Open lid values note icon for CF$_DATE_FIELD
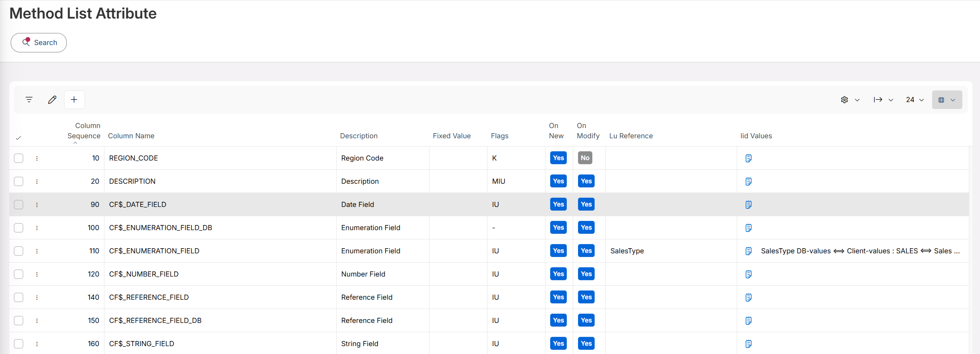Image resolution: width=980 pixels, height=354 pixels. 748,205
